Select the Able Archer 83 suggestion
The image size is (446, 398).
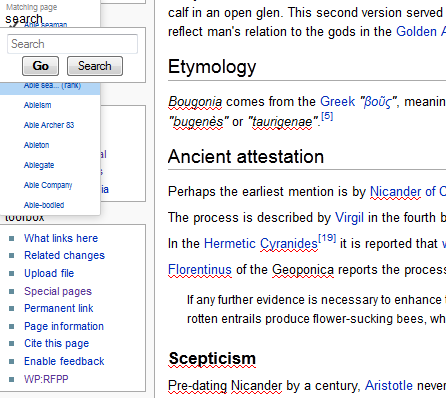(x=49, y=125)
